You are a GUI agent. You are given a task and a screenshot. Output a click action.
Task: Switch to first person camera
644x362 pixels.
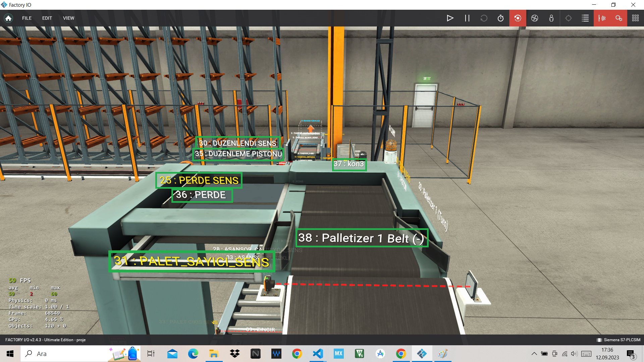tap(551, 18)
